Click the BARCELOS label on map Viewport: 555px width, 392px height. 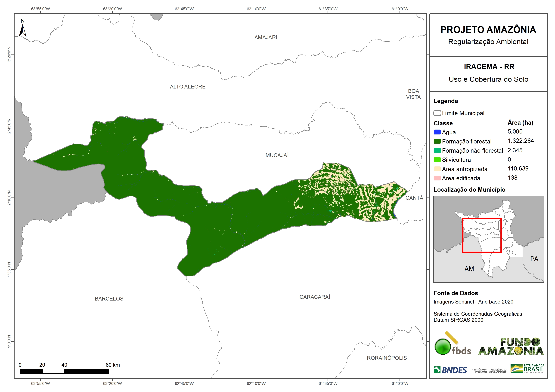109,299
